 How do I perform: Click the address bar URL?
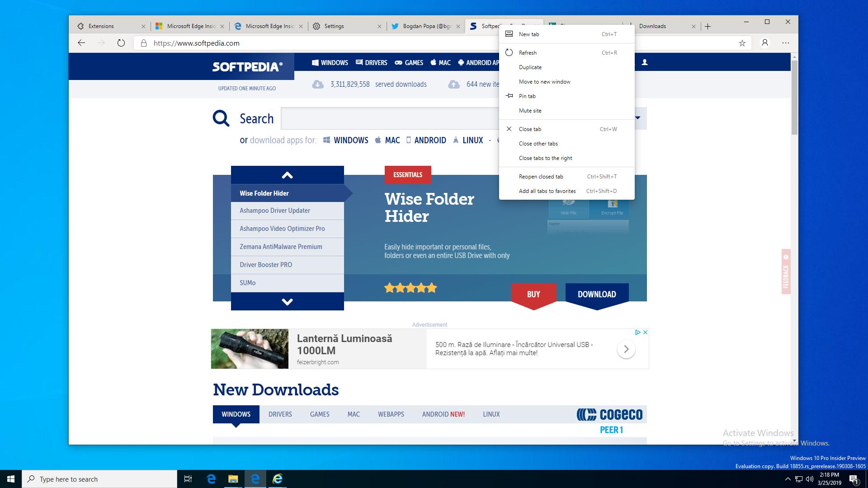[197, 43]
